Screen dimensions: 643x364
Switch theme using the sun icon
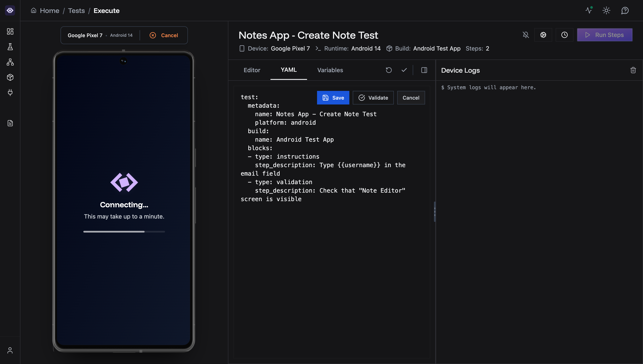(x=606, y=10)
